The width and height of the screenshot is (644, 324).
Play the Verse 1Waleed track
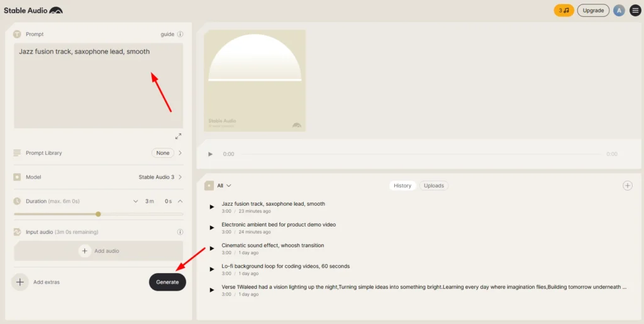click(x=212, y=290)
